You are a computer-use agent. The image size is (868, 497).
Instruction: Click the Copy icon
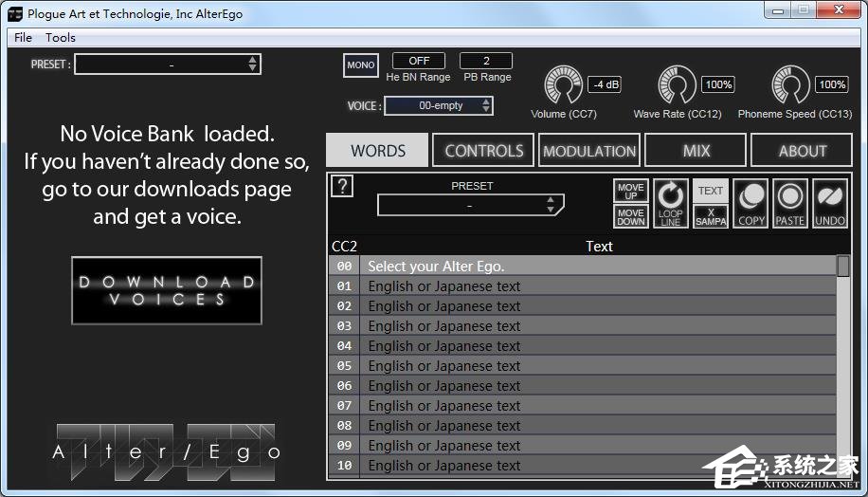[751, 204]
